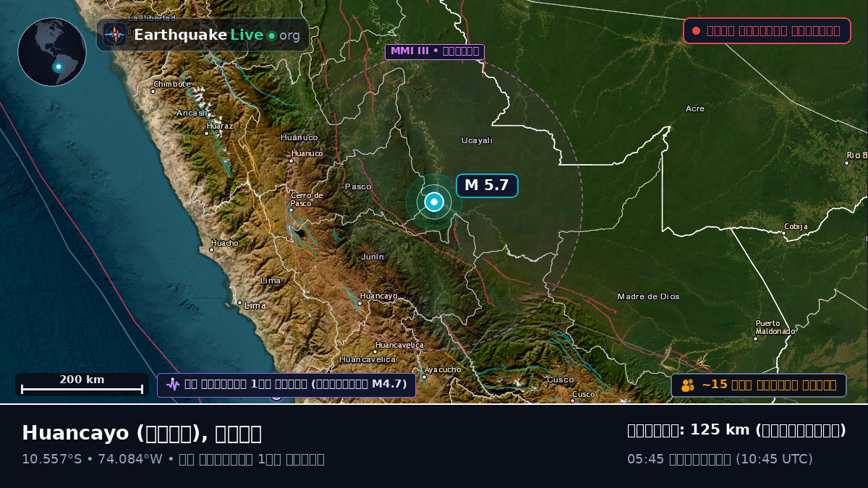Open the mini globe locator thumbnail

pyautogui.click(x=52, y=52)
